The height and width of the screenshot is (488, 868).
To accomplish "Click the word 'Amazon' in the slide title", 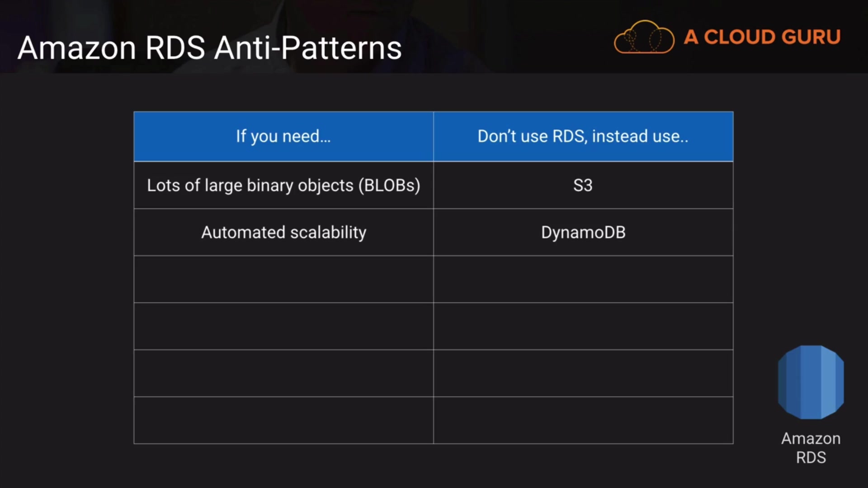I will [x=77, y=48].
